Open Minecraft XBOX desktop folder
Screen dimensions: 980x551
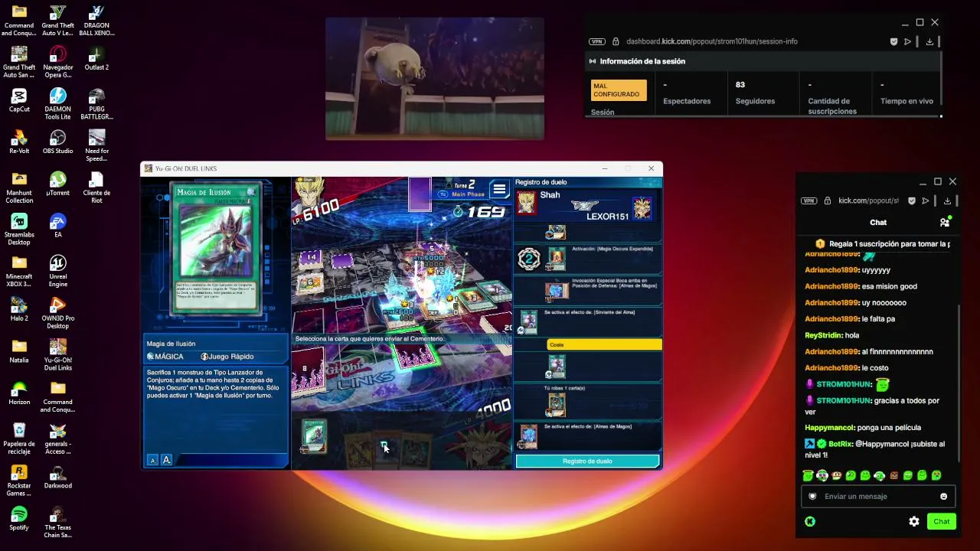tap(19, 272)
